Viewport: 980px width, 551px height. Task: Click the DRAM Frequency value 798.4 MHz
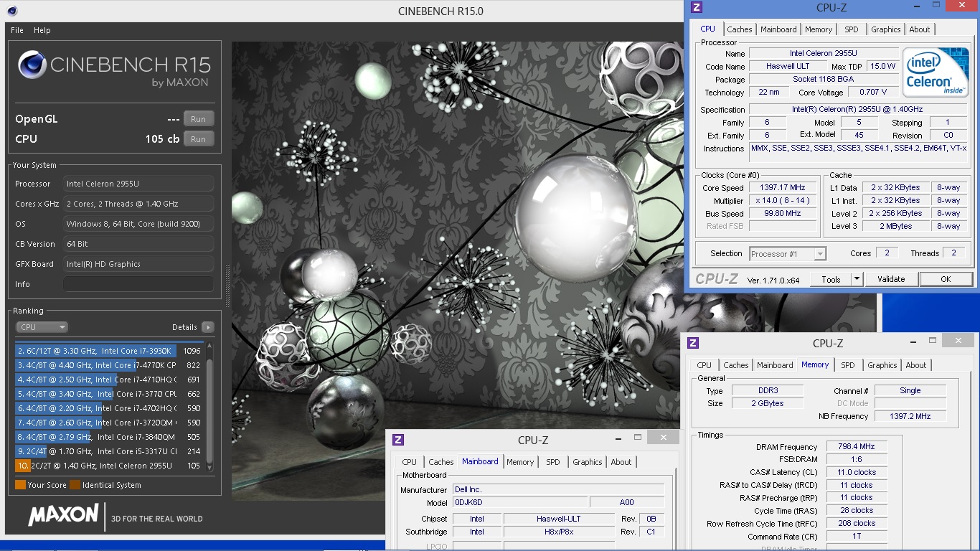coord(857,447)
